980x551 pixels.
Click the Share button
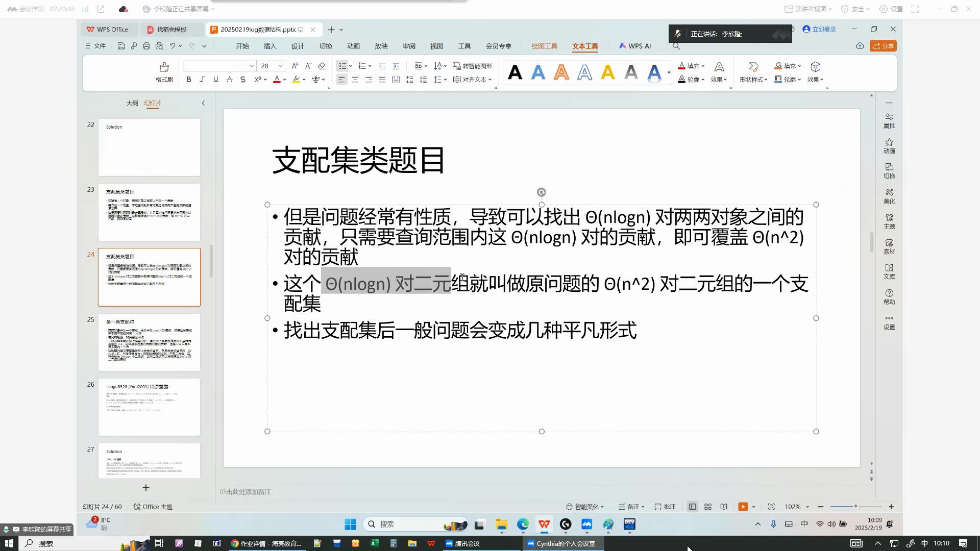pos(884,46)
